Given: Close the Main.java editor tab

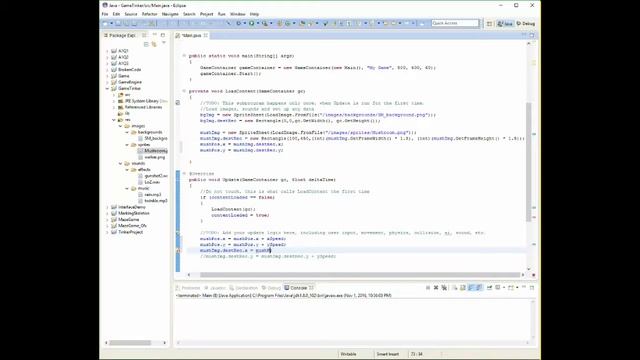Looking at the screenshot, I should click(x=206, y=36).
